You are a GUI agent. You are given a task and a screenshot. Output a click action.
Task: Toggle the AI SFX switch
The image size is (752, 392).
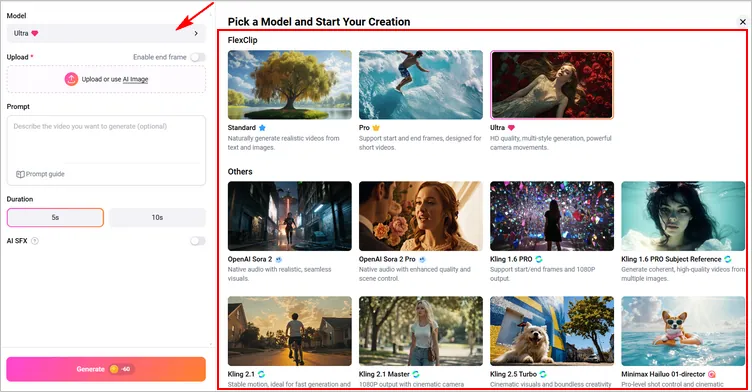point(198,241)
